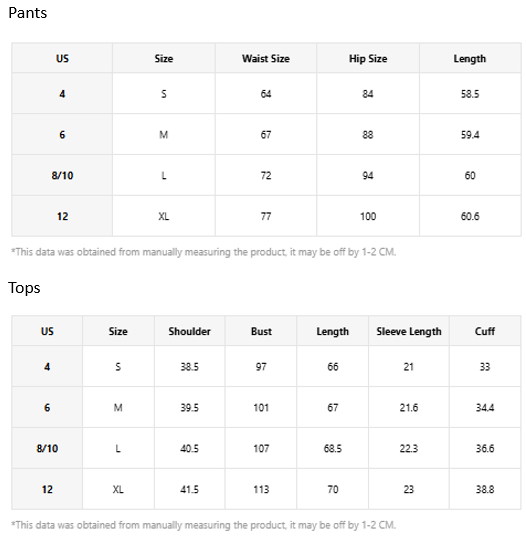Screen dimensions: 526x546
Task: Click the measurement disclaimer under Pants table
Action: 204,252
